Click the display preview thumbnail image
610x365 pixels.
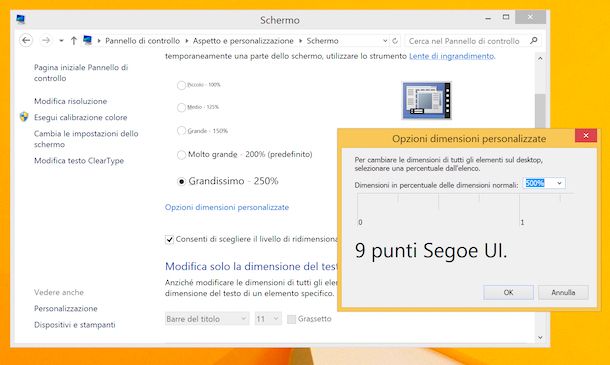click(427, 100)
